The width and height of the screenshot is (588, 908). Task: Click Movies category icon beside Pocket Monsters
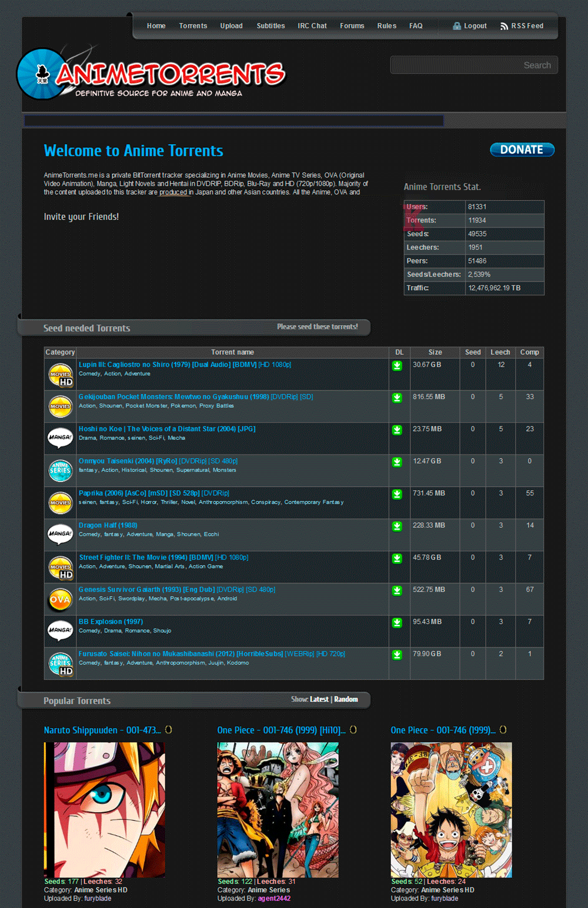pyautogui.click(x=60, y=406)
